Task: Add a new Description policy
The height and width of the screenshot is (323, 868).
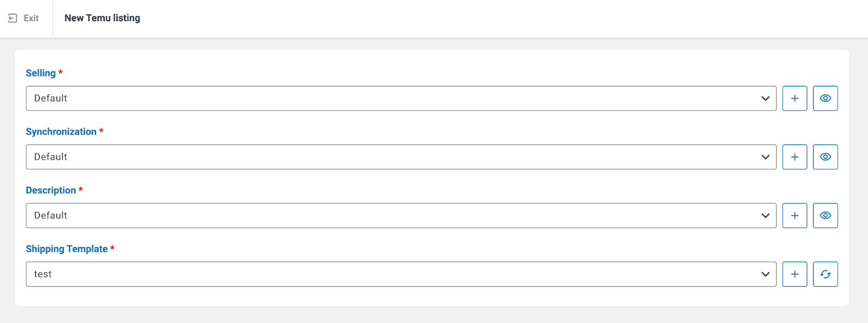Action: point(794,216)
